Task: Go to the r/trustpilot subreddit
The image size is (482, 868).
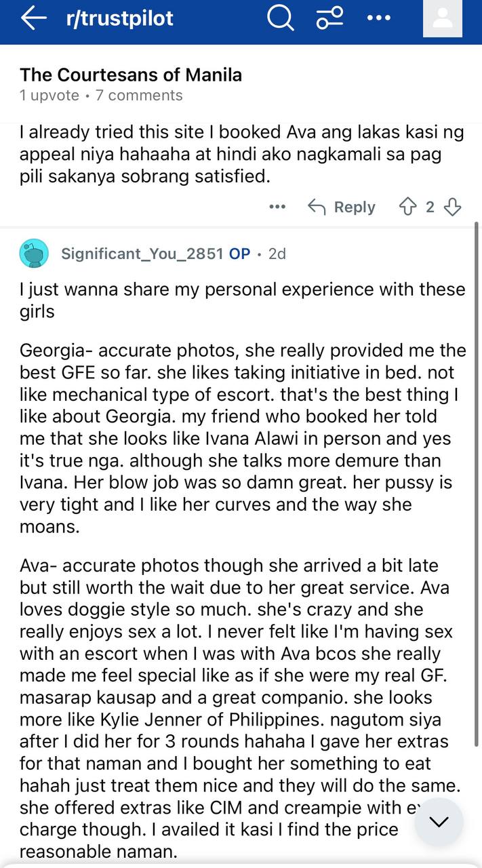Action: tap(119, 18)
